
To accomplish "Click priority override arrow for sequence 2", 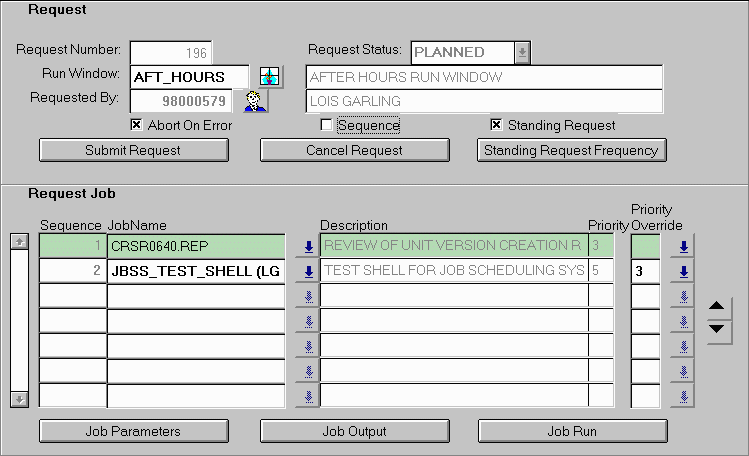I will (x=683, y=271).
